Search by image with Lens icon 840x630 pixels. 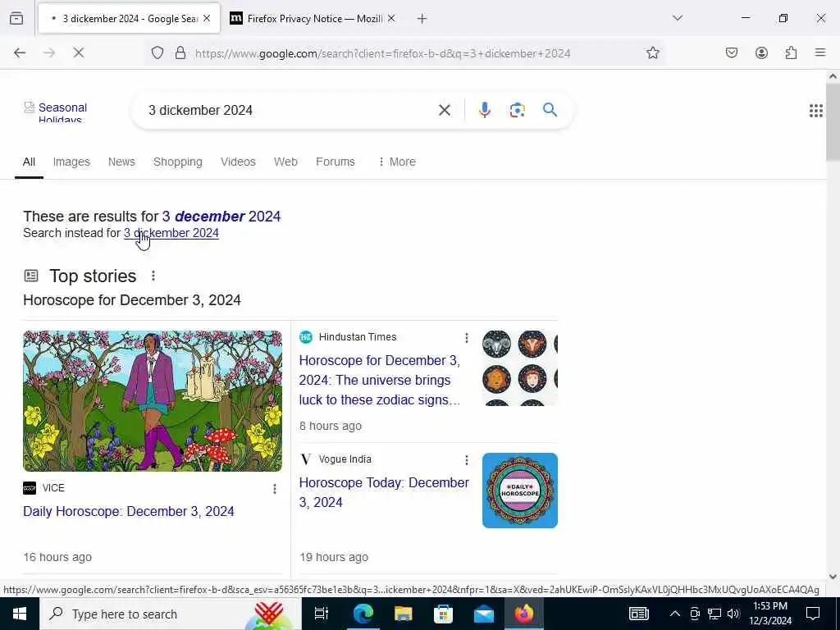[517, 111]
